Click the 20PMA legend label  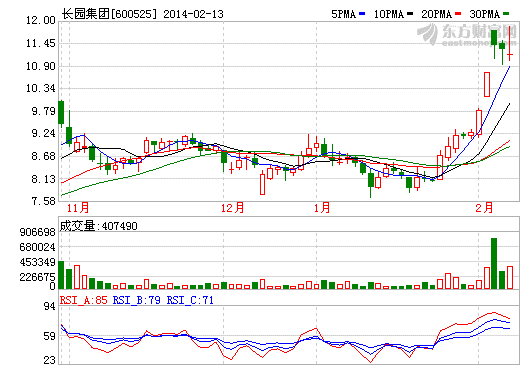point(436,14)
